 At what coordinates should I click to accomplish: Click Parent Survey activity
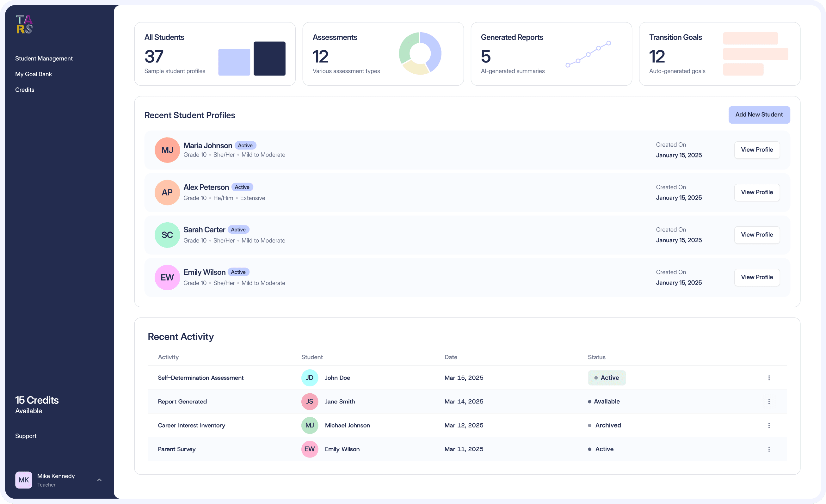(177, 449)
